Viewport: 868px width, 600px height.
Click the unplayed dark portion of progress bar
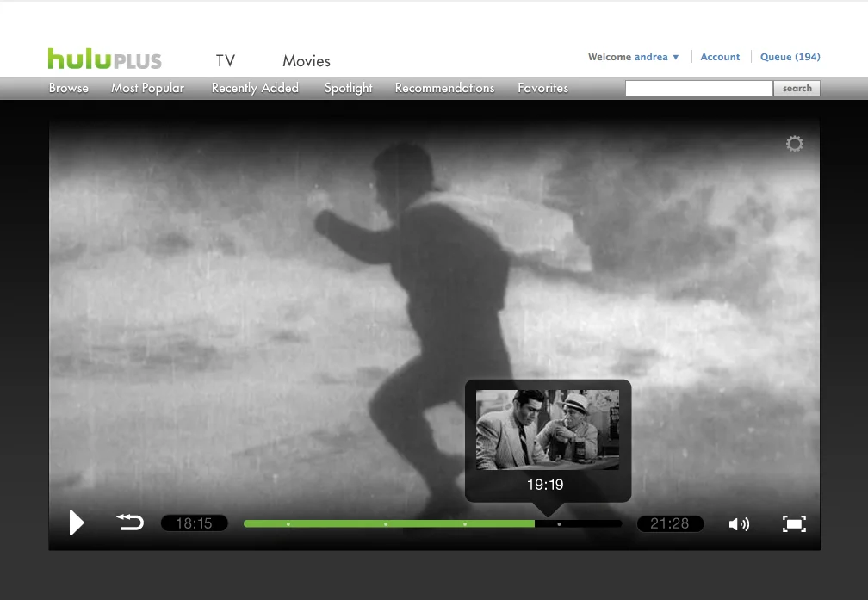tap(579, 523)
